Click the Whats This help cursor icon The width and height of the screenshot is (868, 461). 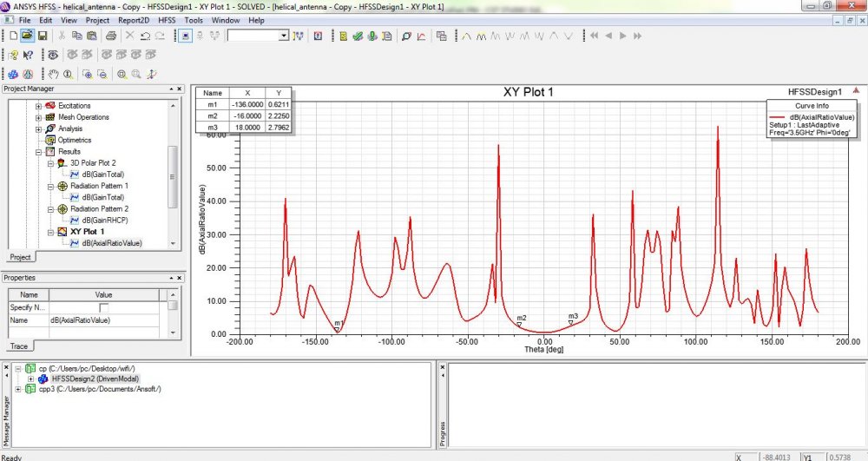pos(29,55)
